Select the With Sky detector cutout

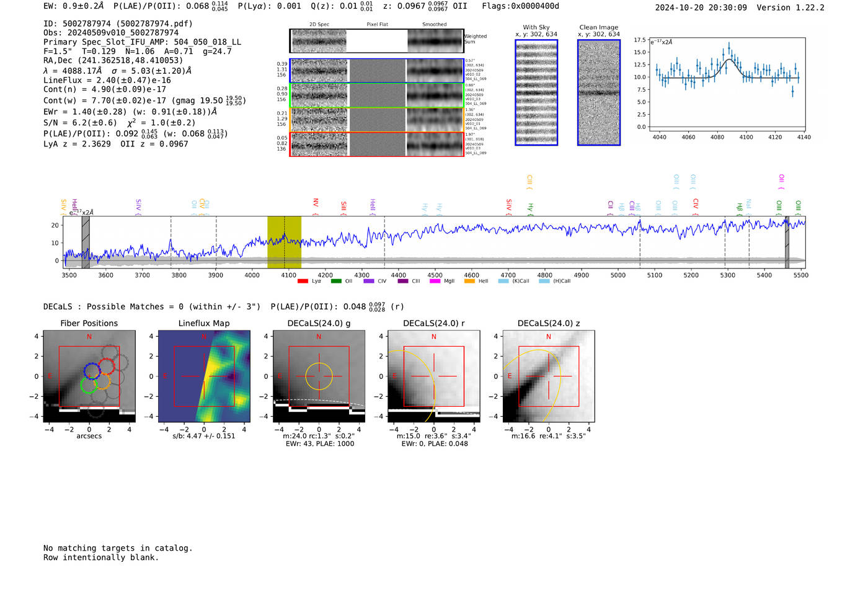click(536, 92)
